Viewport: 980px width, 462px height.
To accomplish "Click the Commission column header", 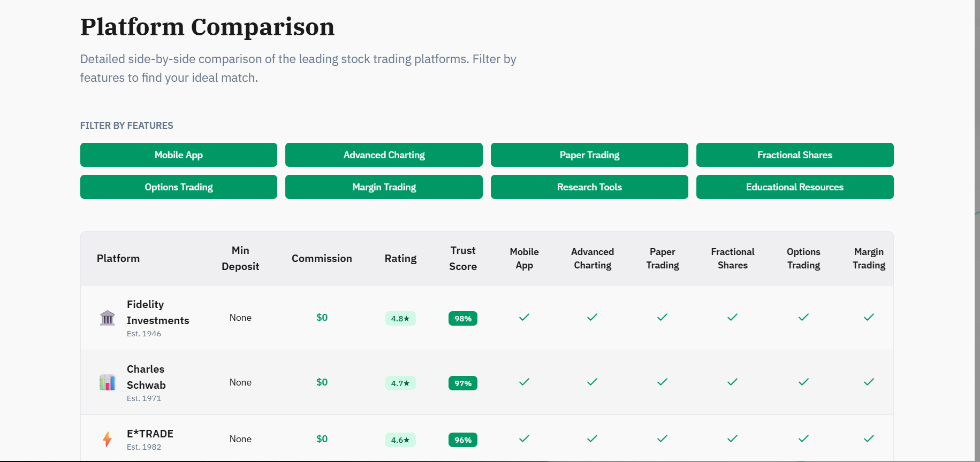I will coord(322,258).
